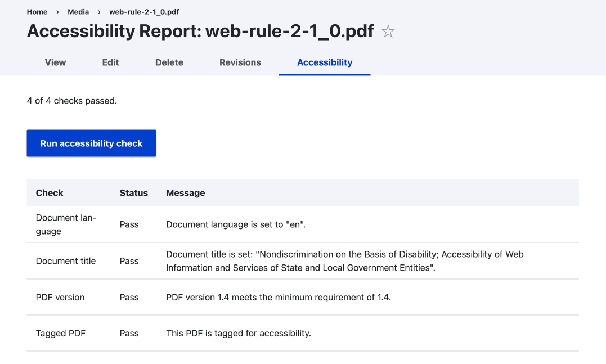This screenshot has width=606, height=364.
Task: Go to Media in the breadcrumb
Action: pos(78,12)
